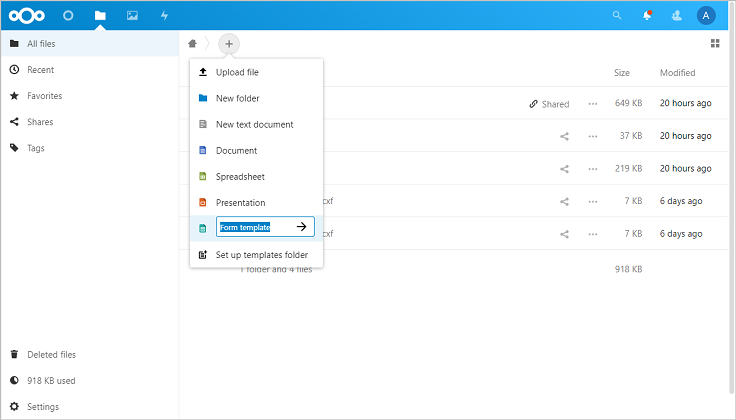Click the search magnifier icon
This screenshot has width=736, height=420.
616,16
